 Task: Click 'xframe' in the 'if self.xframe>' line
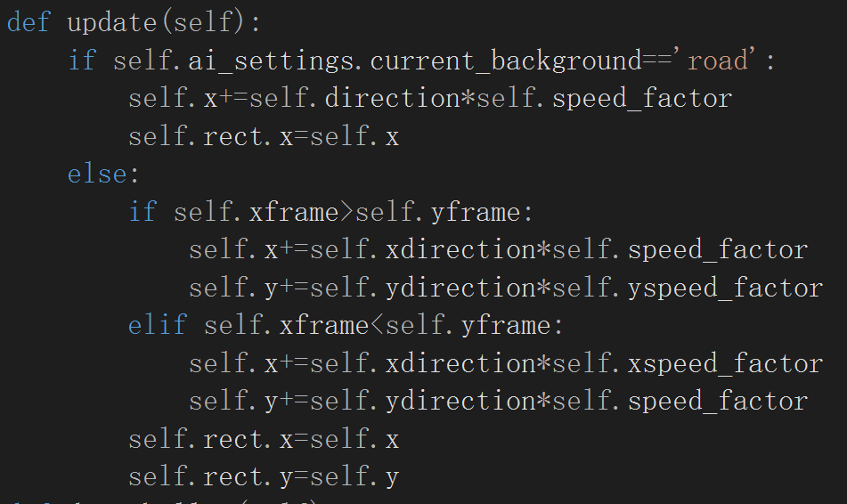point(294,212)
